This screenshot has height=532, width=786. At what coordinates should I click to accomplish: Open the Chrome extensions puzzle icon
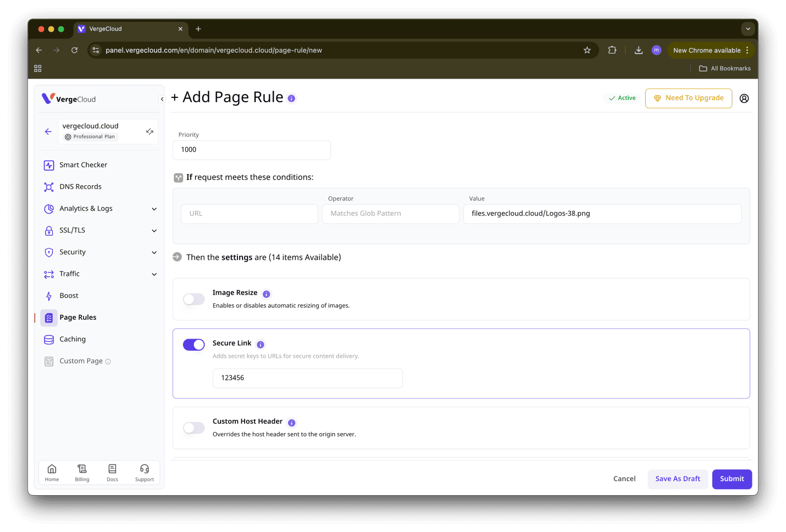pyautogui.click(x=612, y=50)
